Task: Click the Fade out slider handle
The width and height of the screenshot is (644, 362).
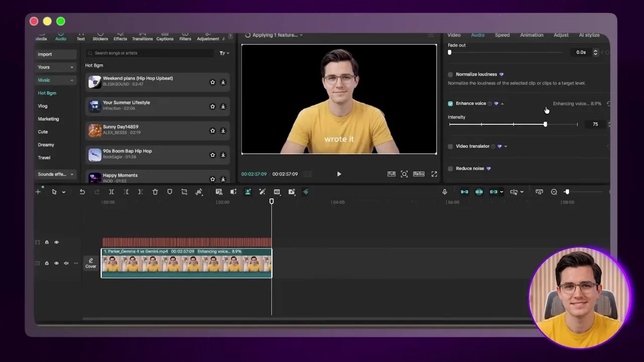Action: tap(450, 52)
